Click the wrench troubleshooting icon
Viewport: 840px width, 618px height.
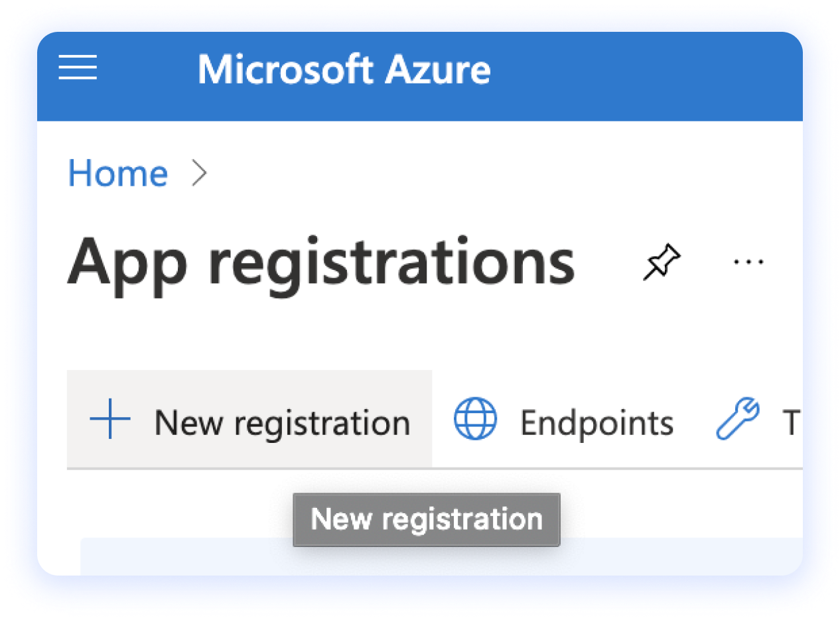(x=737, y=419)
